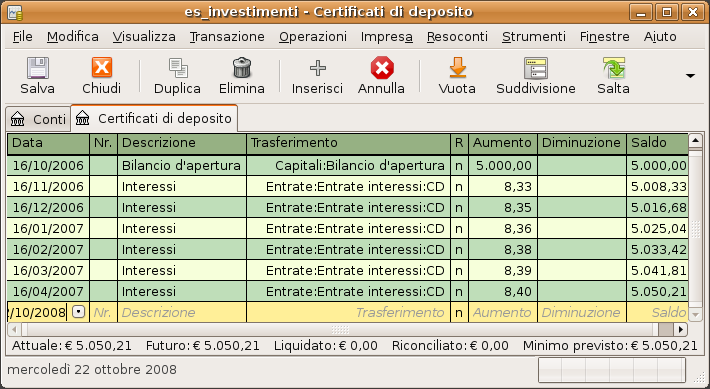Toggle reconcile flag of 16/10/2006 row

pyautogui.click(x=459, y=166)
